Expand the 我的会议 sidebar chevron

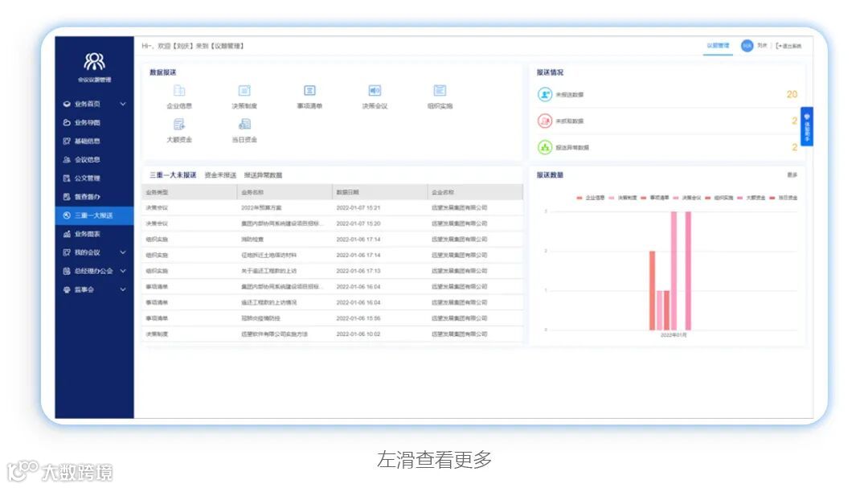(x=123, y=252)
